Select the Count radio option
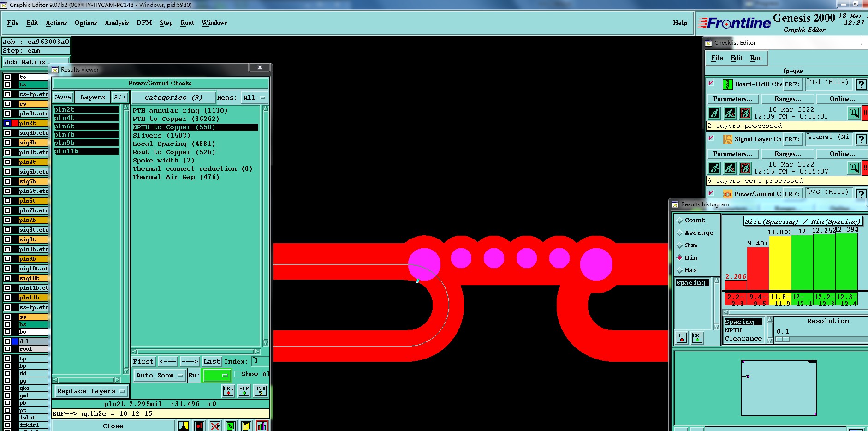The height and width of the screenshot is (431, 868). click(x=679, y=221)
